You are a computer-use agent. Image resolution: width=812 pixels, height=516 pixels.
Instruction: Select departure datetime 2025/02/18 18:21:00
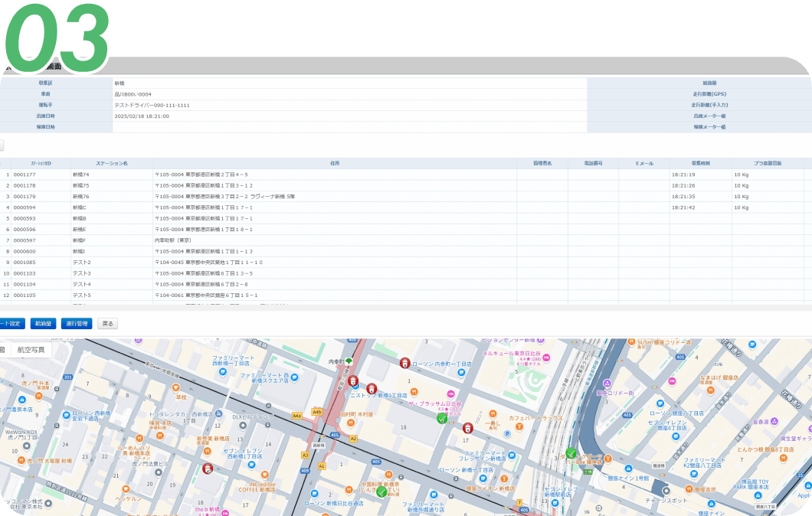pyautogui.click(x=142, y=116)
